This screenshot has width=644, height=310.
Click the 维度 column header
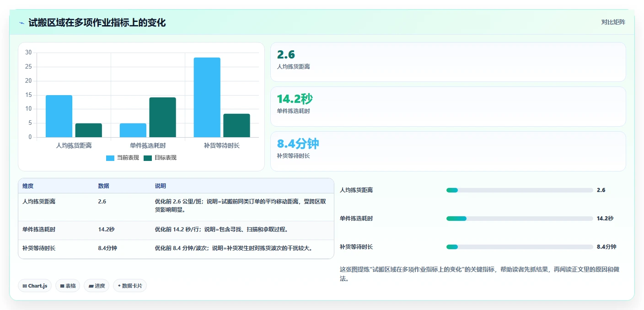28,186
